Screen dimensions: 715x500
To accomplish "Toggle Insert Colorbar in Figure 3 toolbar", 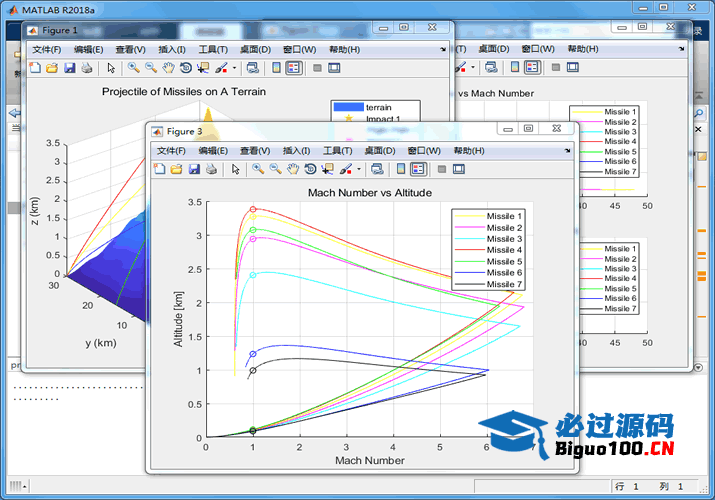I will [401, 169].
